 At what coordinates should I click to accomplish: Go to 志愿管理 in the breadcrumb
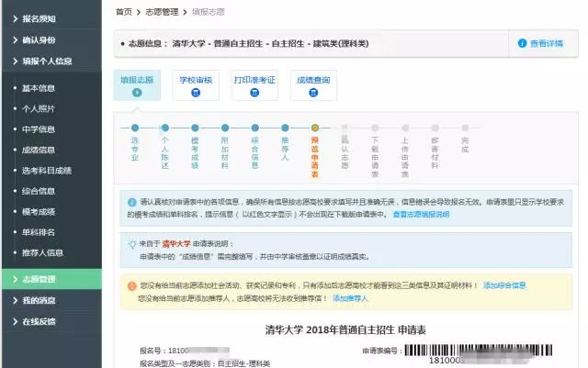162,12
